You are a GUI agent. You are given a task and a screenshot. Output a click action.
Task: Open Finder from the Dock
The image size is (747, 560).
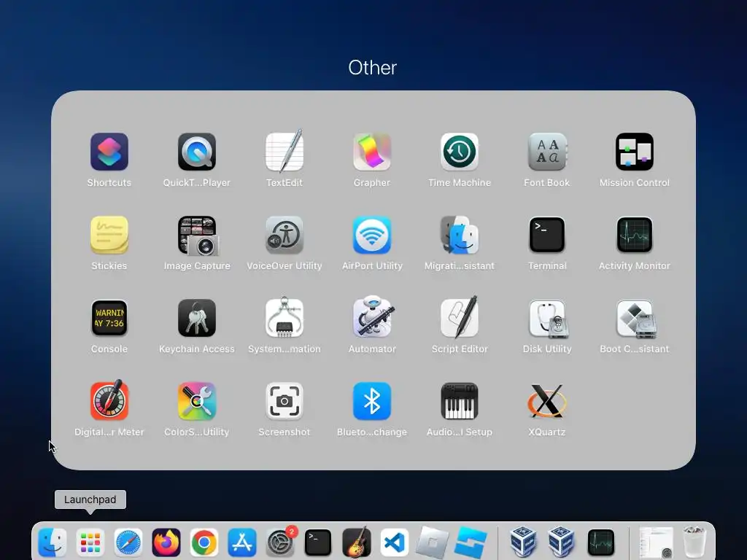[53, 542]
